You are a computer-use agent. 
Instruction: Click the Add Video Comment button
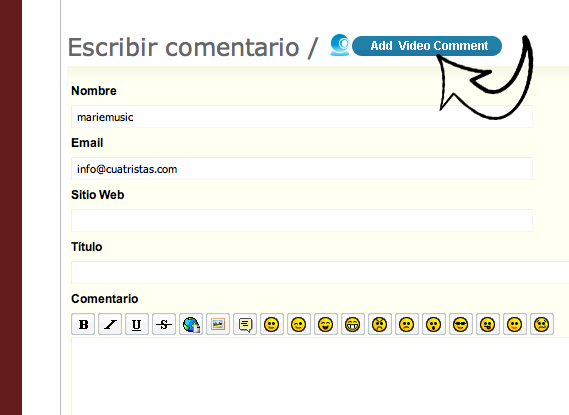[x=427, y=46]
